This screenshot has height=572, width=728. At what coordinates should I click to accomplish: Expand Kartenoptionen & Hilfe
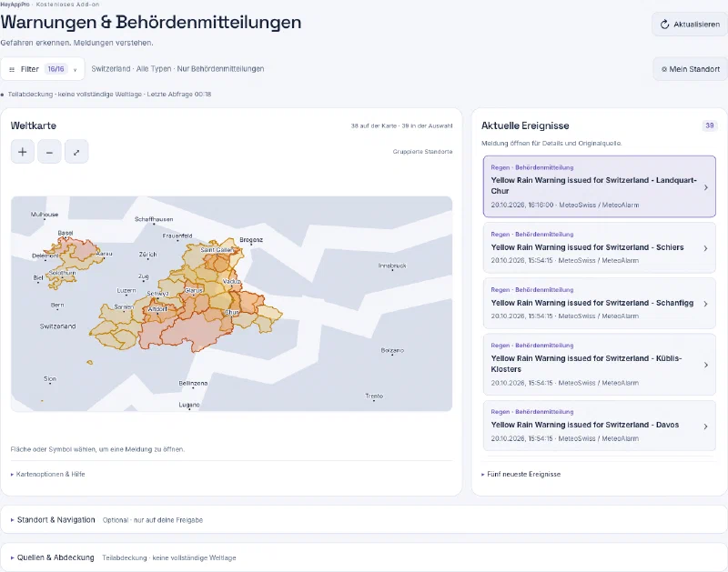point(48,474)
